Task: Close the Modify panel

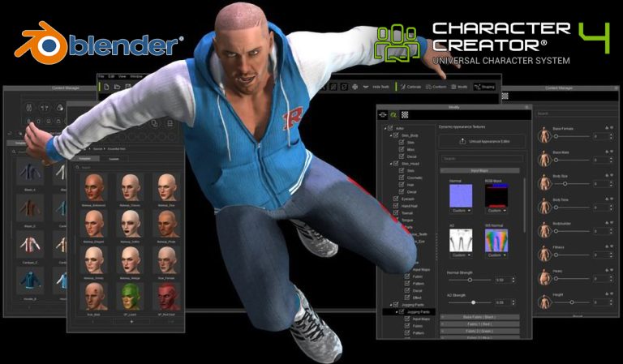Action: 527,107
